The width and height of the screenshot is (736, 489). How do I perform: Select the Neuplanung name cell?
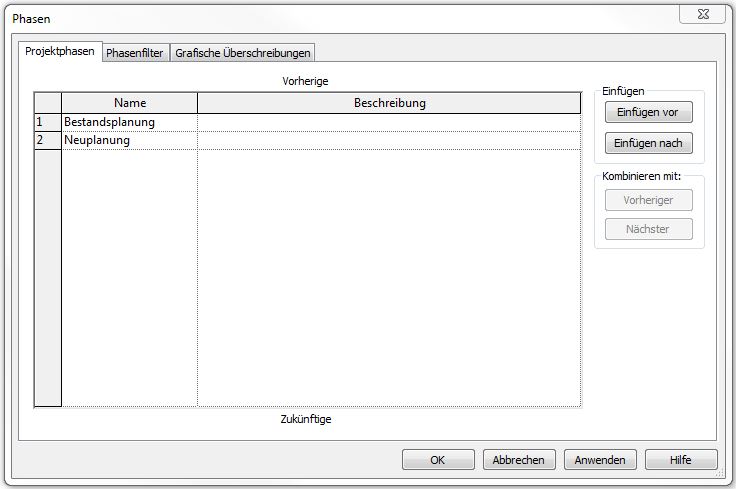[129, 141]
